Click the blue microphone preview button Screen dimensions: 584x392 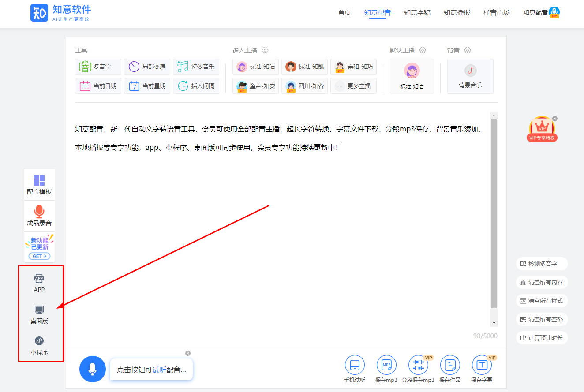(92, 369)
